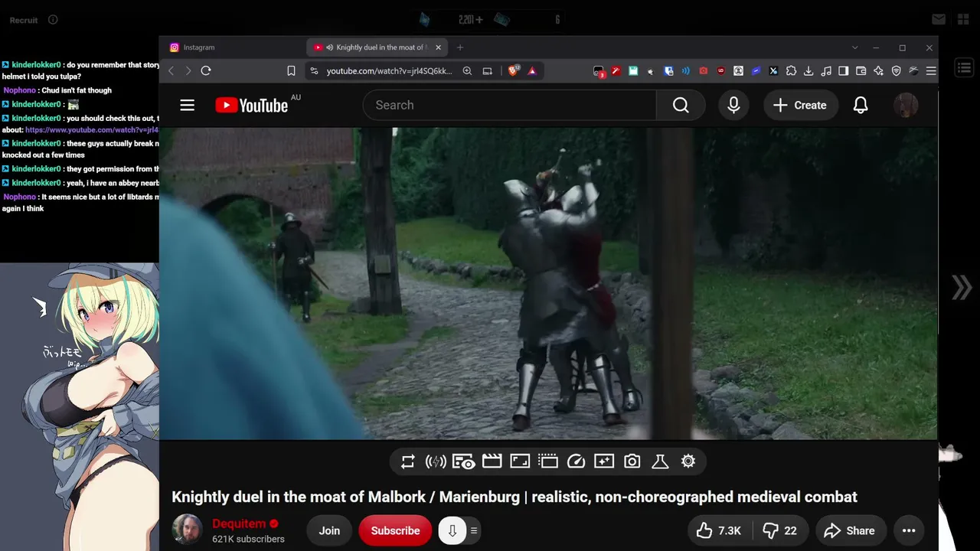The image size is (980, 551).
Task: Dislike the video showing 22
Action: (780, 530)
